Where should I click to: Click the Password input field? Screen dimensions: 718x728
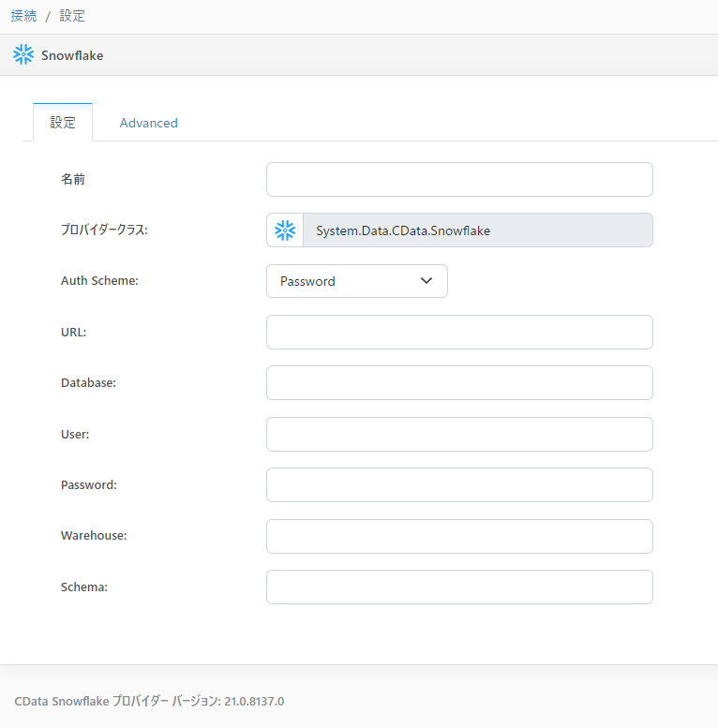click(x=459, y=484)
